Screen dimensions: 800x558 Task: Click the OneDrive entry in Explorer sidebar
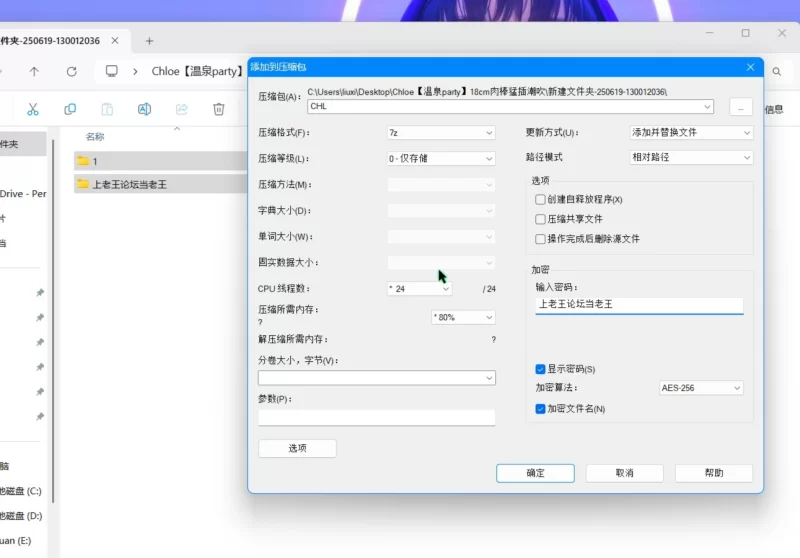point(23,194)
